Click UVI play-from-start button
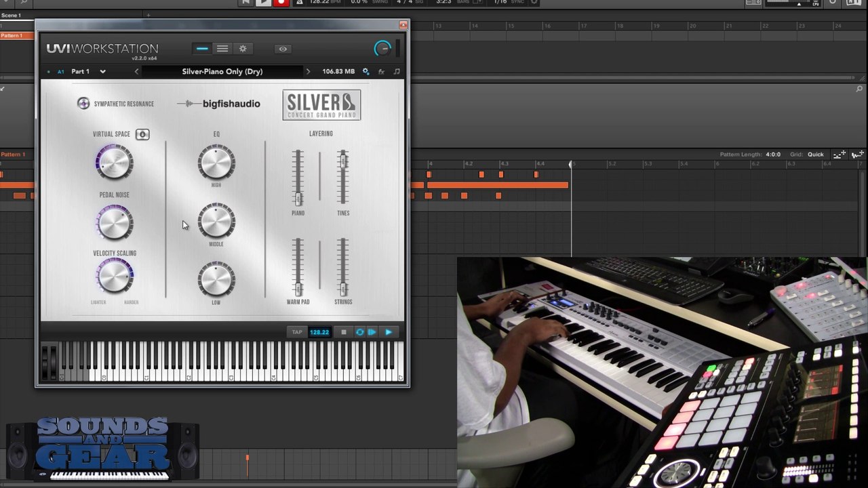Image resolution: width=868 pixels, height=488 pixels. [x=372, y=332]
